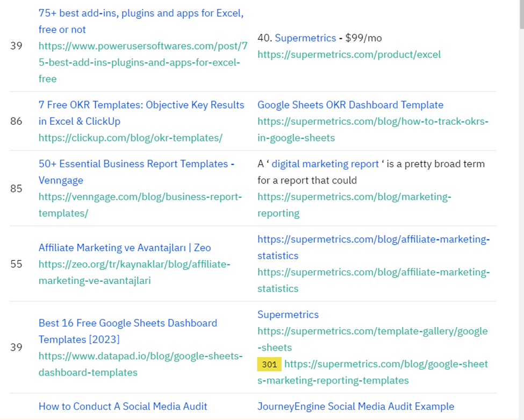
Task: Click the 'Supermetrics' anchor above template-gallery URL
Action: [288, 315]
